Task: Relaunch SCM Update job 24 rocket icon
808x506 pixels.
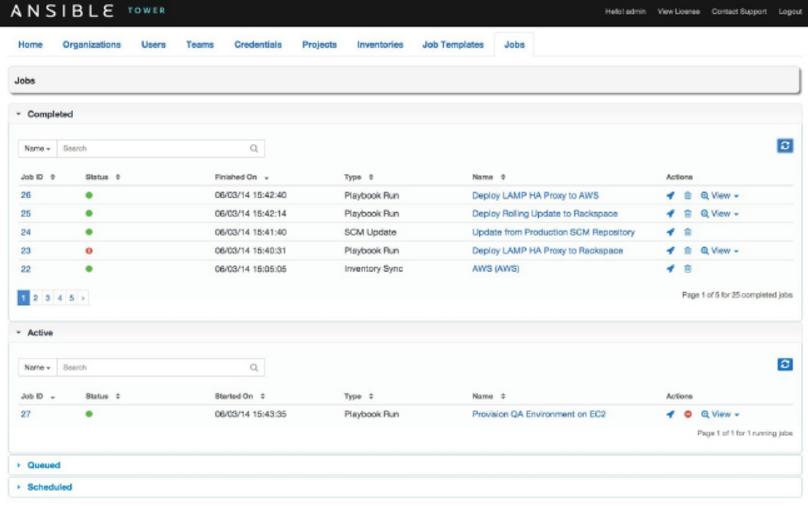Action: [x=670, y=232]
